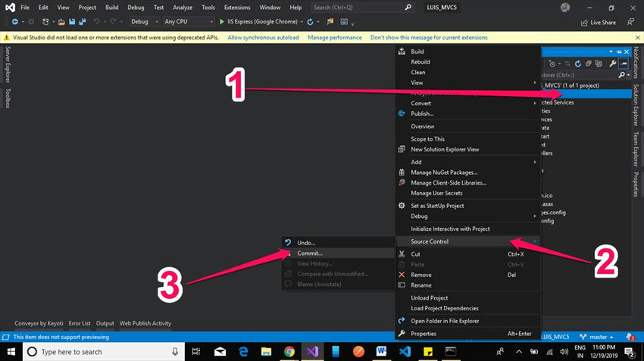The image size is (644, 361).
Task: Click Don't show this message link
Action: 429,37
